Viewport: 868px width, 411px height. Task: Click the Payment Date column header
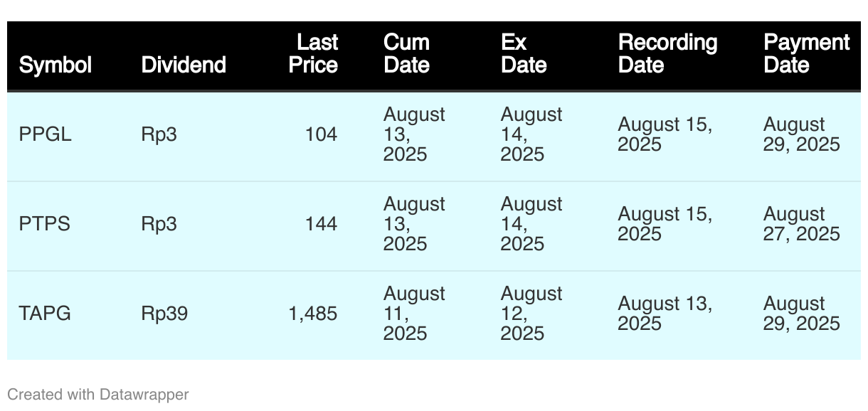pyautogui.click(x=806, y=53)
